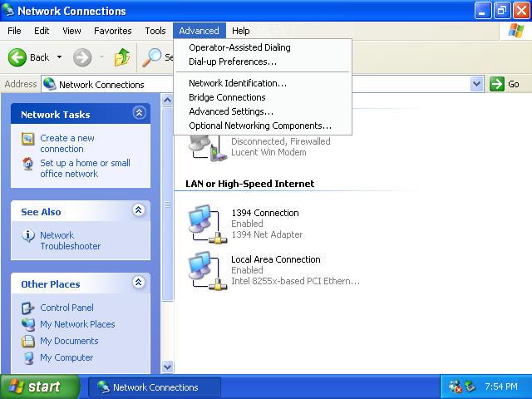Collapse the See Also panel

(139, 210)
